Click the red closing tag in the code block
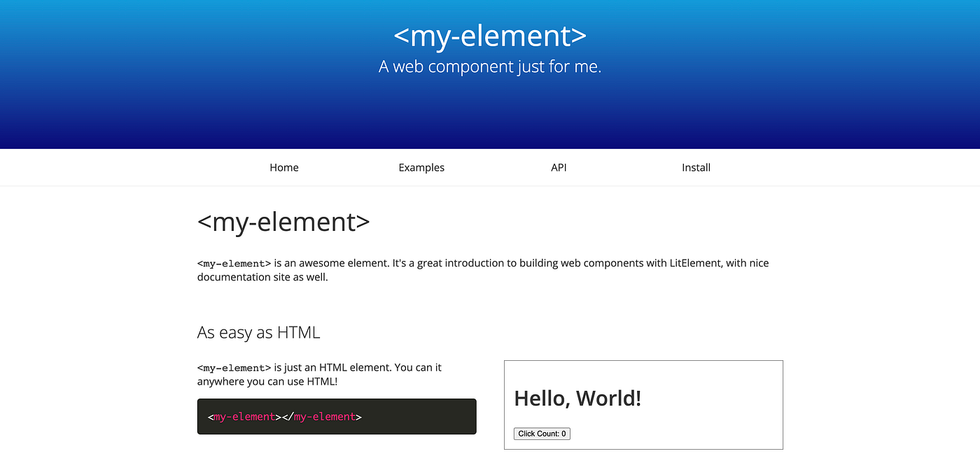Image resolution: width=980 pixels, height=463 pixels. tap(323, 416)
